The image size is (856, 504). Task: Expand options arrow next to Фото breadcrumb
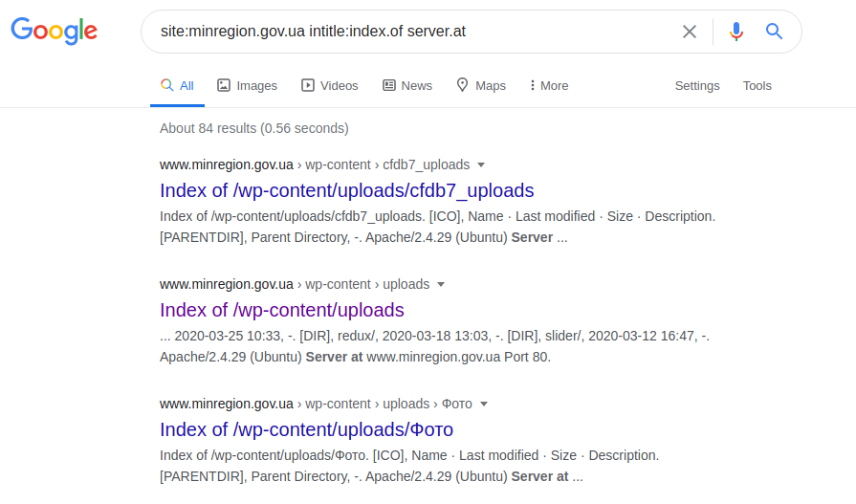pos(484,405)
